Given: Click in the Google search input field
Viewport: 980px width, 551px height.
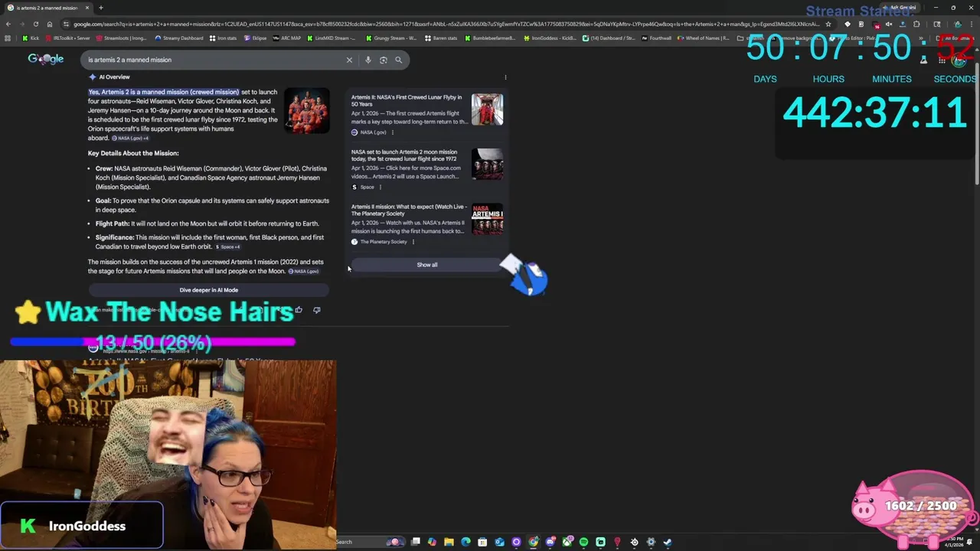Looking at the screenshot, I should click(x=214, y=60).
